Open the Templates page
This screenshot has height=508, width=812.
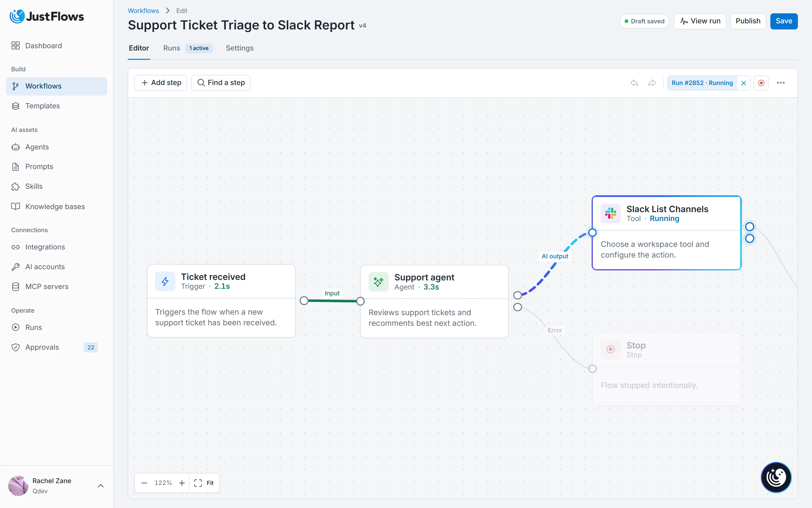click(56, 106)
